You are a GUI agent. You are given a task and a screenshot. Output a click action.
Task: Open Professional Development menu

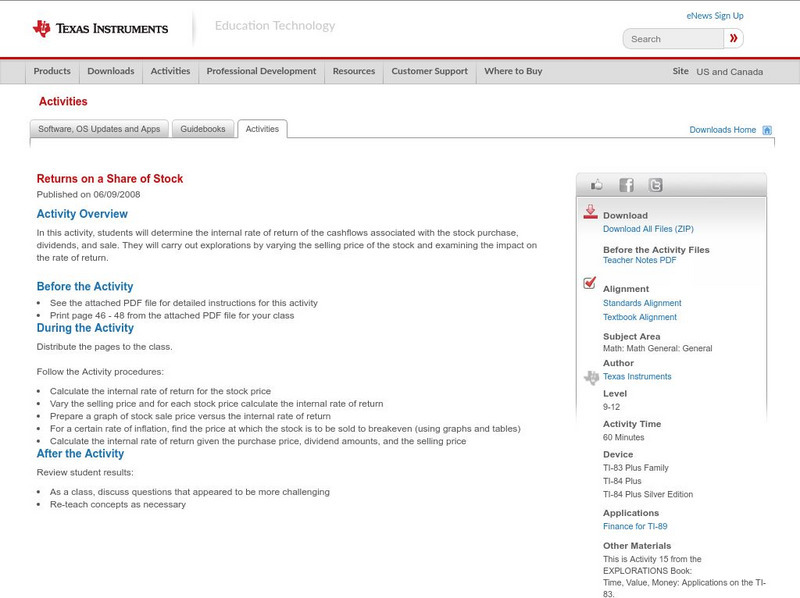(261, 71)
